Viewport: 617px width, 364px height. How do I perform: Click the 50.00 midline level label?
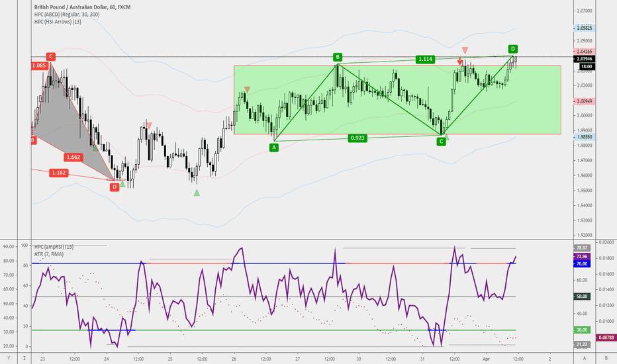[x=582, y=296]
